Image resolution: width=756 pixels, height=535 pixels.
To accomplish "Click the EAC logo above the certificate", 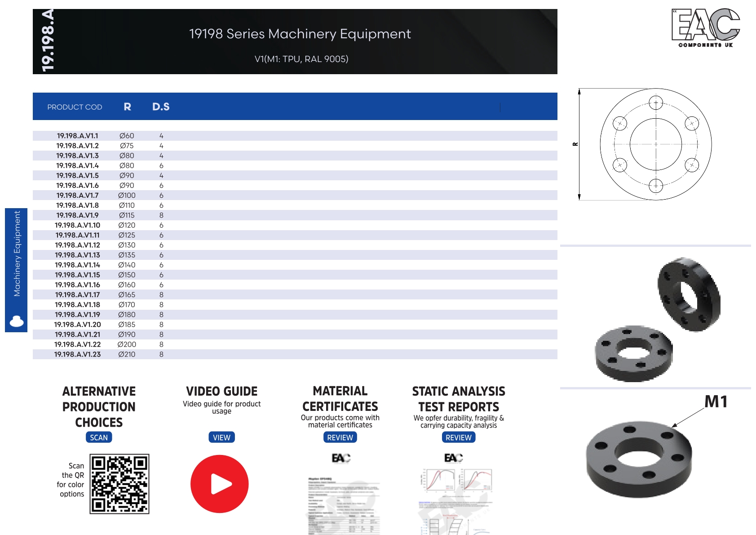I will 341,458.
